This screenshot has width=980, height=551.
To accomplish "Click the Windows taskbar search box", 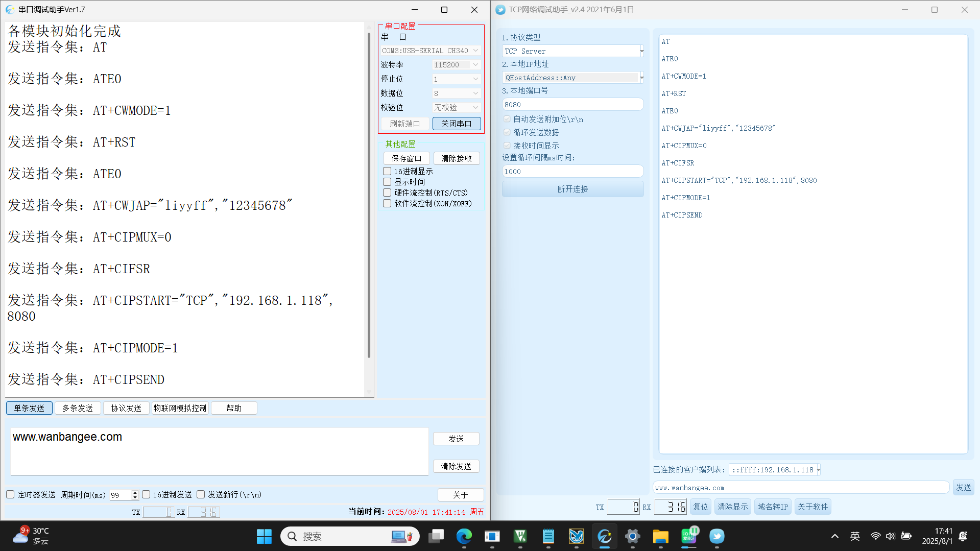I will pos(350,536).
